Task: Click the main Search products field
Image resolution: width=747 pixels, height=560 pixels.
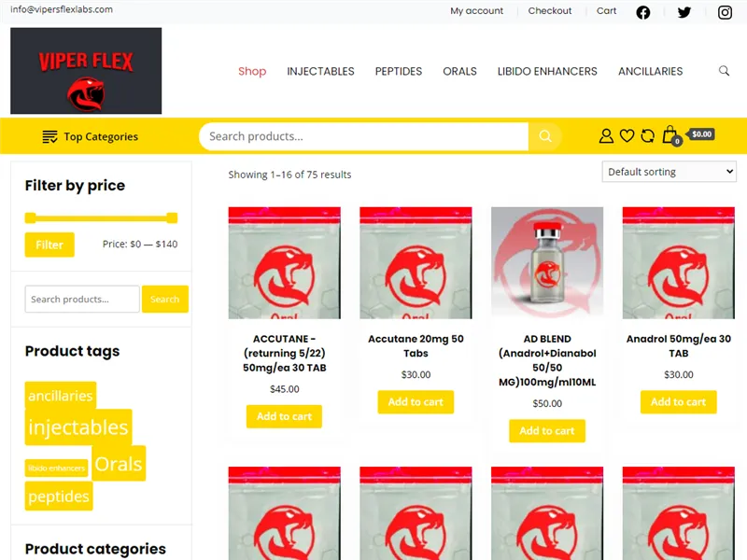Action: tap(363, 136)
